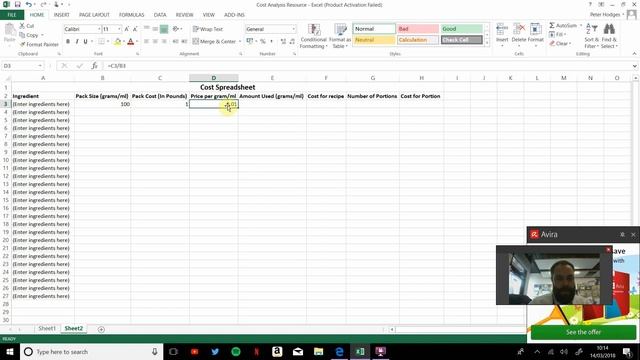Apply the Good cell style
Screen dimensions: 640x360
(462, 29)
